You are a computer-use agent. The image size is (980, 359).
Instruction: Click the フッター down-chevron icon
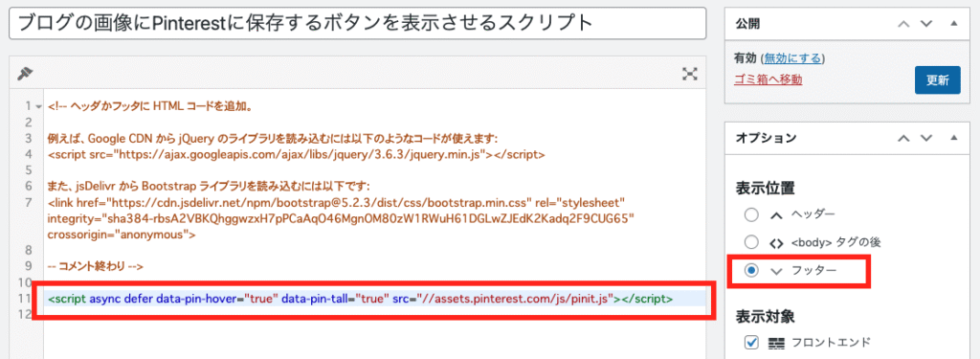point(776,271)
